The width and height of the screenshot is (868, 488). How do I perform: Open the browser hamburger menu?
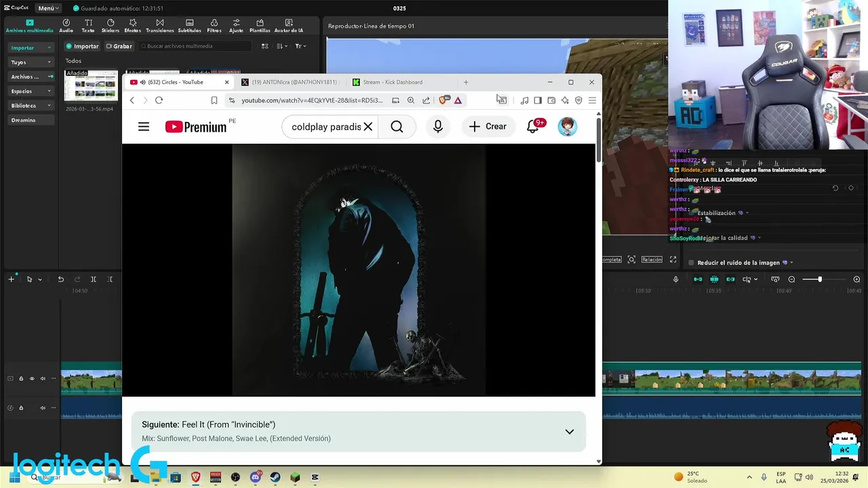click(x=592, y=100)
